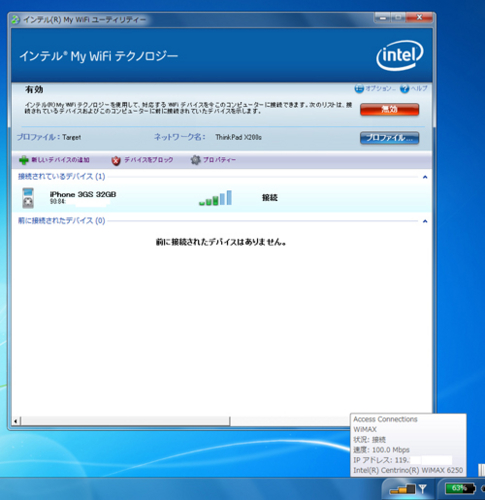
Task: Select デバイスをブロック toolbar item
Action: point(149,160)
